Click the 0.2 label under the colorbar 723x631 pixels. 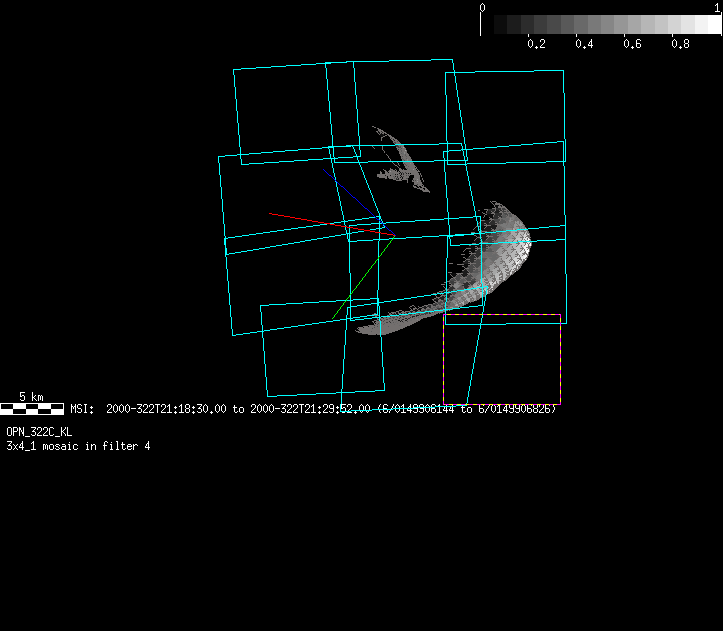pyautogui.click(x=536, y=44)
